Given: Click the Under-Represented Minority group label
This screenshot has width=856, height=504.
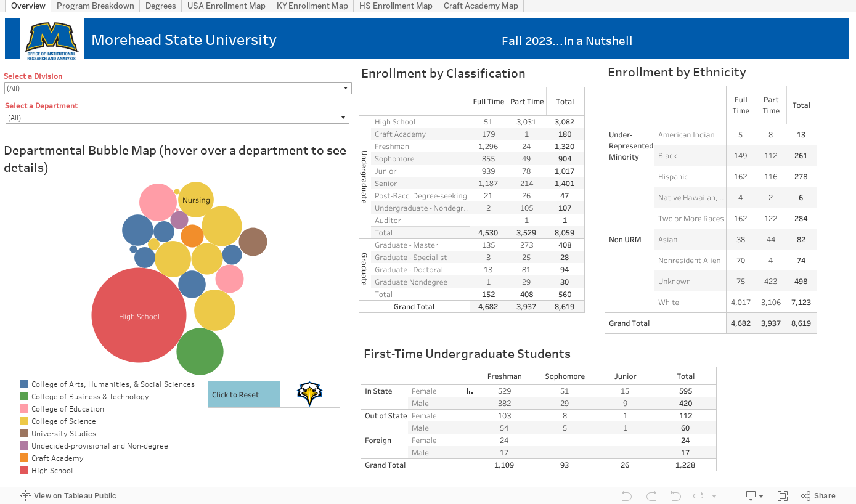Looking at the screenshot, I should pos(630,146).
